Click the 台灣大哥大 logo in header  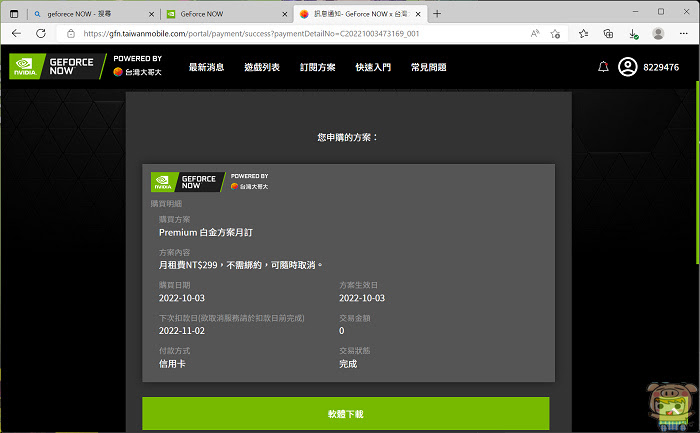(x=137, y=72)
